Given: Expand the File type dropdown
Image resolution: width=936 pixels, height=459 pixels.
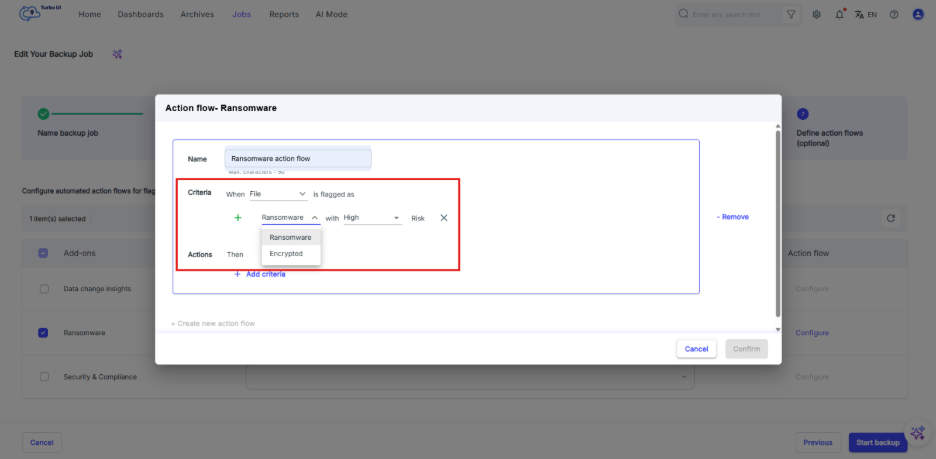Looking at the screenshot, I should point(278,193).
